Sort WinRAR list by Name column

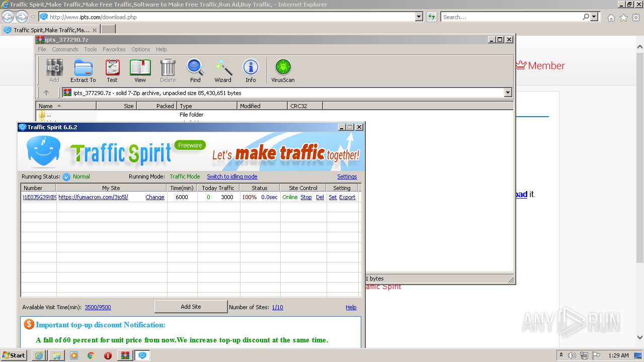tap(66, 106)
